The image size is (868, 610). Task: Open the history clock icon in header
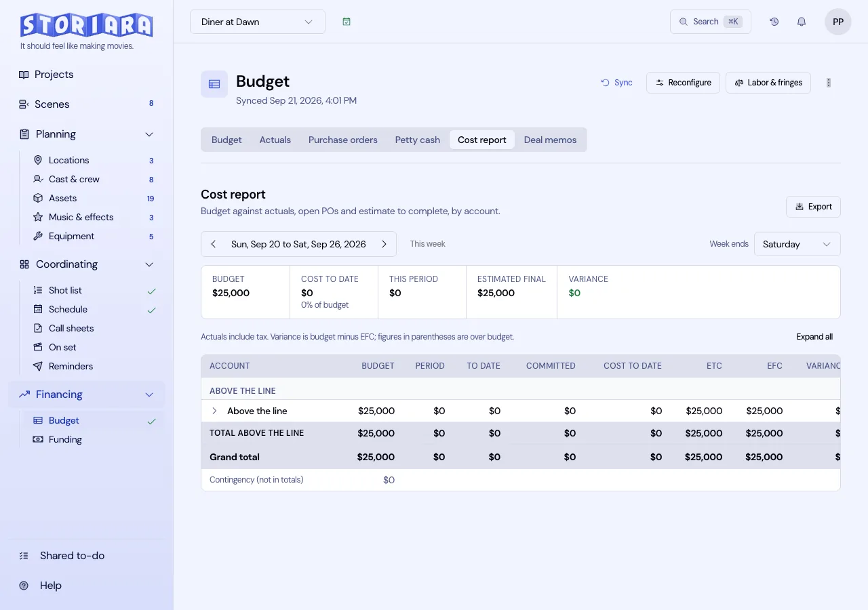tap(774, 22)
